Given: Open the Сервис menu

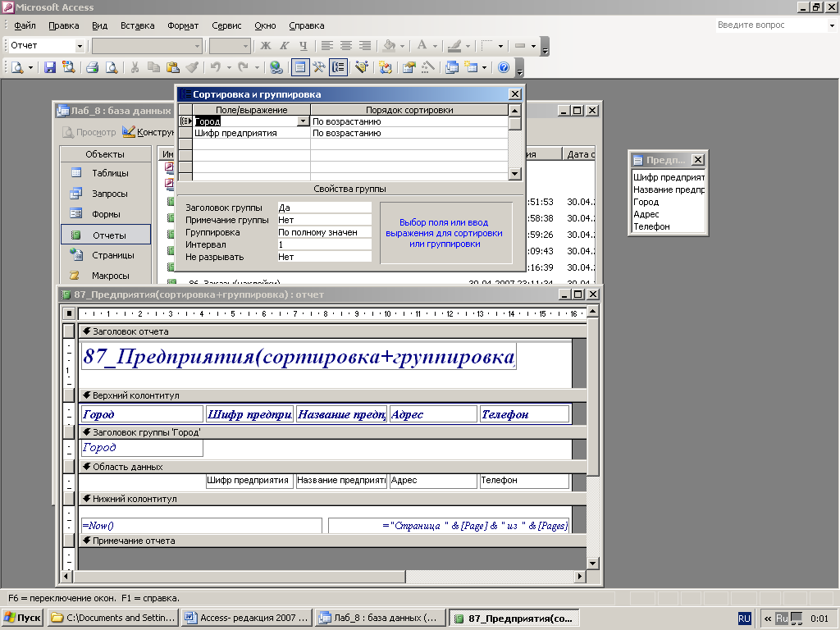Looking at the screenshot, I should click(x=226, y=25).
